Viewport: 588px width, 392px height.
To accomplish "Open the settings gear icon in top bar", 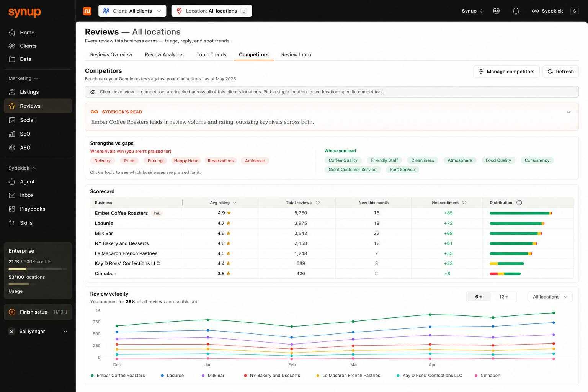I will [496, 11].
